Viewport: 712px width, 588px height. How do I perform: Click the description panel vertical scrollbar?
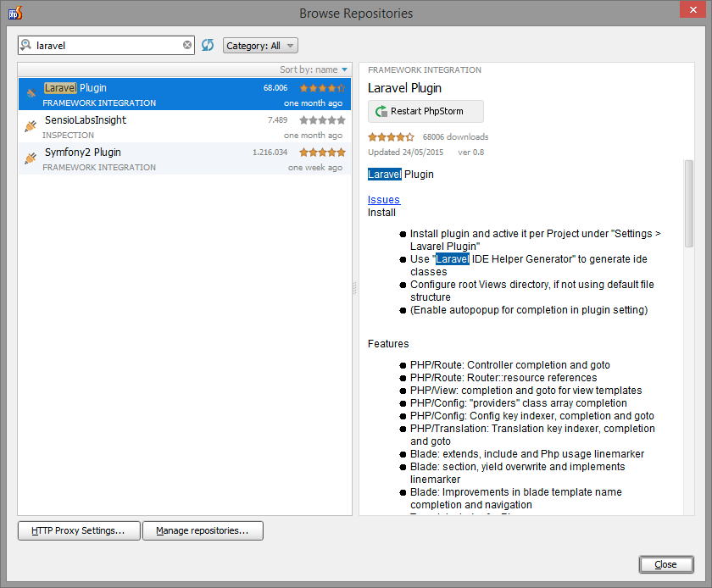(689, 203)
